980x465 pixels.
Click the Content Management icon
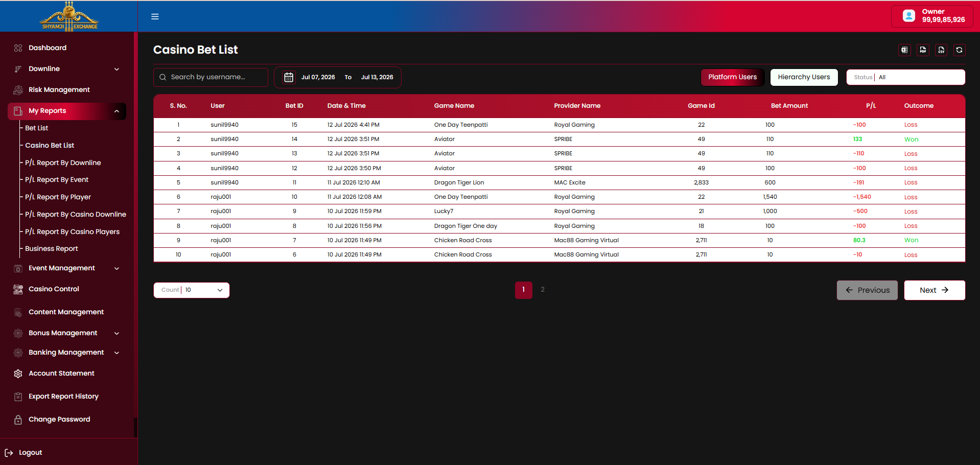pyautogui.click(x=18, y=312)
